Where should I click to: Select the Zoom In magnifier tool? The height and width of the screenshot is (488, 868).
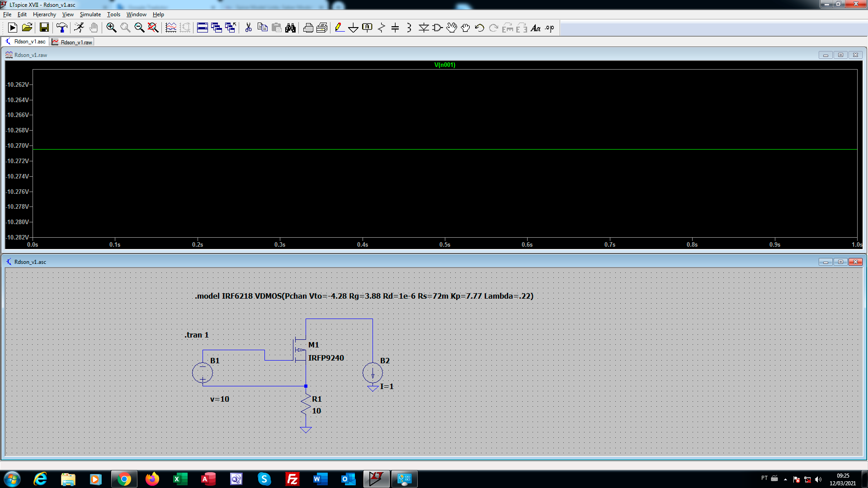(x=111, y=28)
